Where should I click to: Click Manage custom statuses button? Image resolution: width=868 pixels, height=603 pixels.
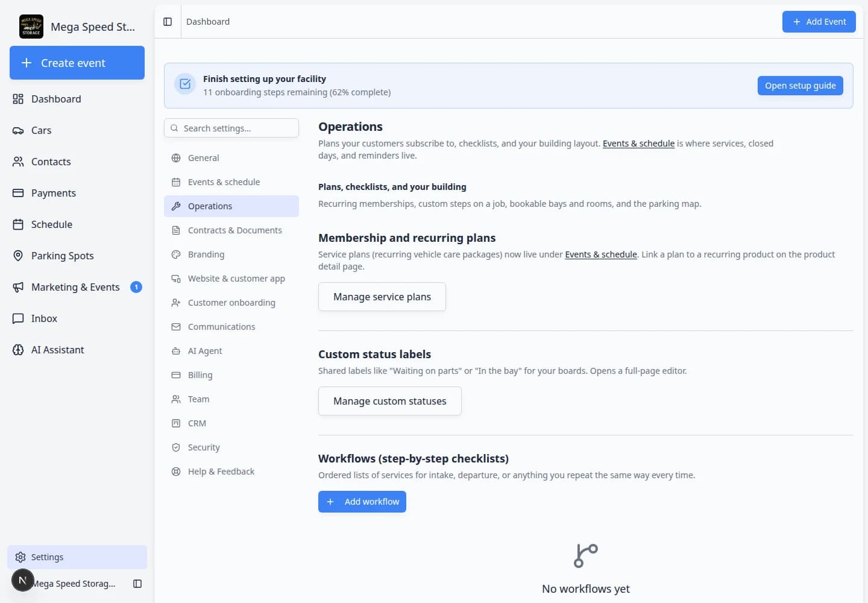pos(390,401)
